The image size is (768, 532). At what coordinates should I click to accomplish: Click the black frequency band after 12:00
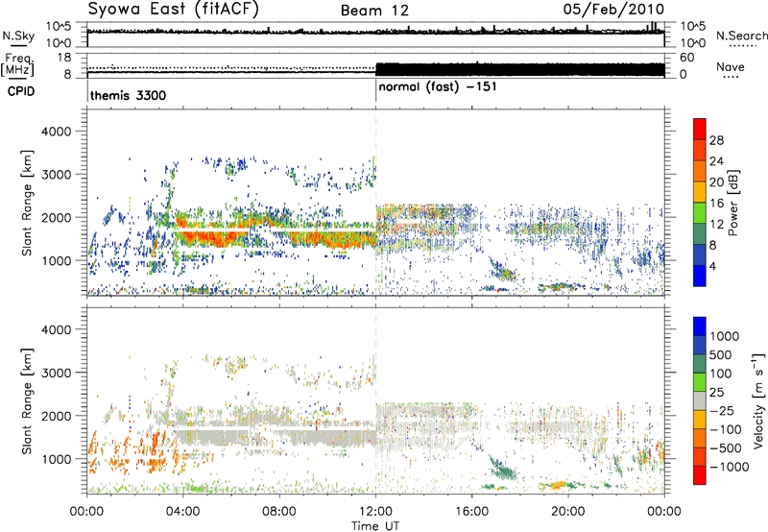520,69
